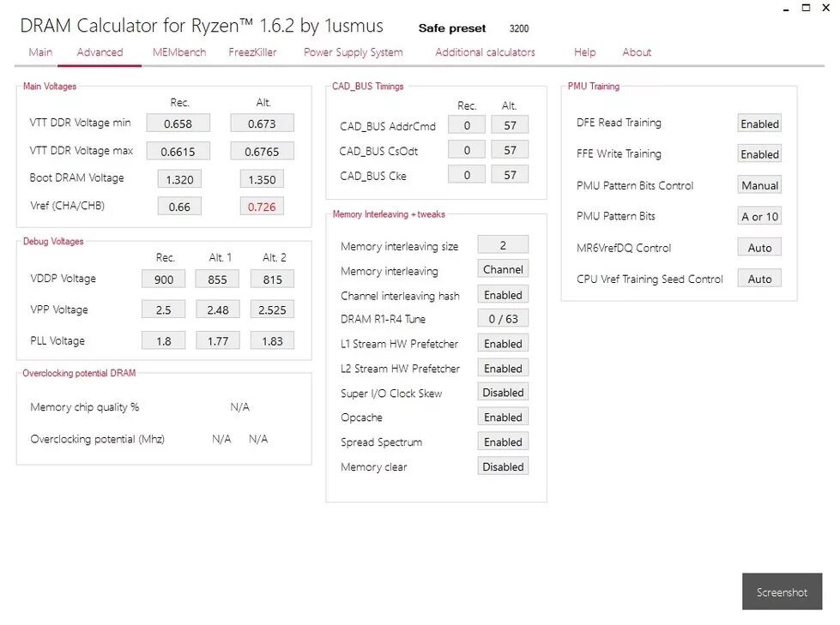Viewport: 840px width, 625px height.
Task: Select FFE Write Training Enabled value
Action: (759, 154)
